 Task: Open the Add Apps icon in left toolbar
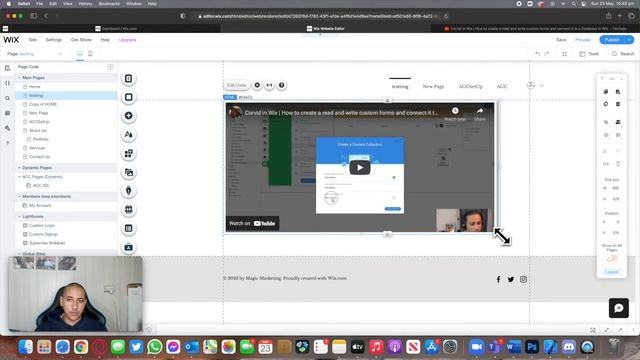[x=129, y=153]
